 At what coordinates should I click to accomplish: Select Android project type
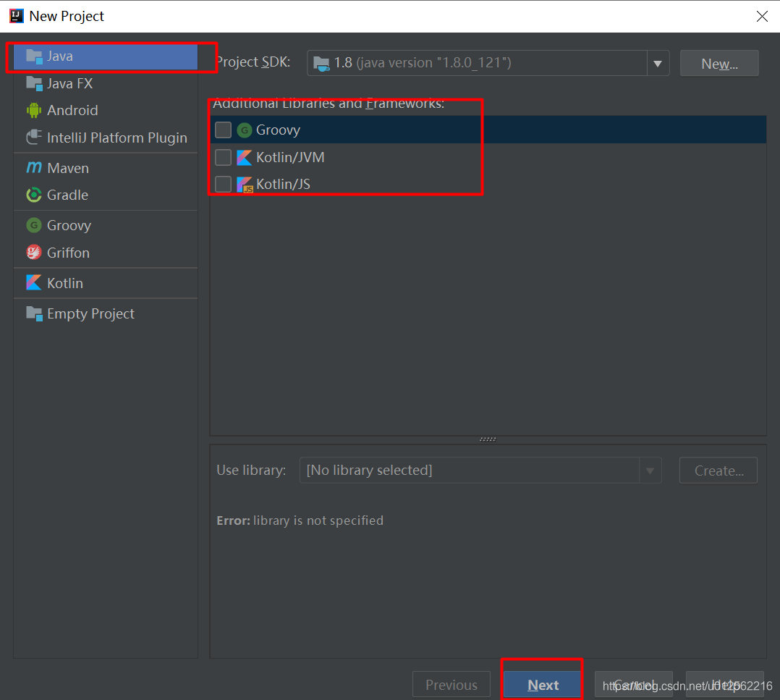click(x=106, y=110)
